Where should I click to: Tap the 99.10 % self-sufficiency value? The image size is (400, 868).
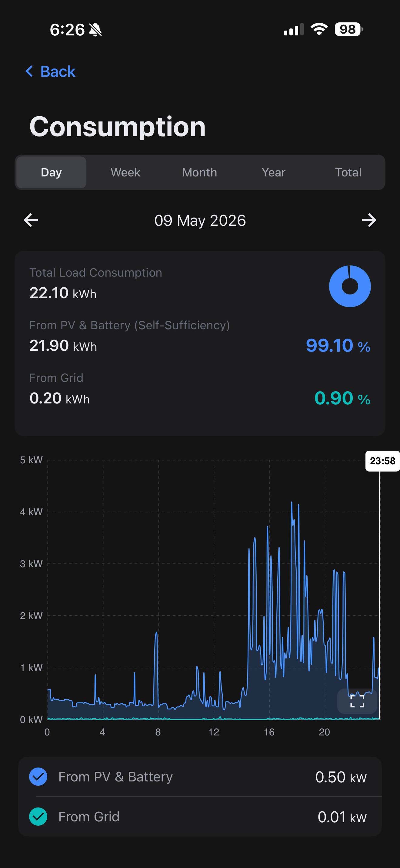coord(338,345)
